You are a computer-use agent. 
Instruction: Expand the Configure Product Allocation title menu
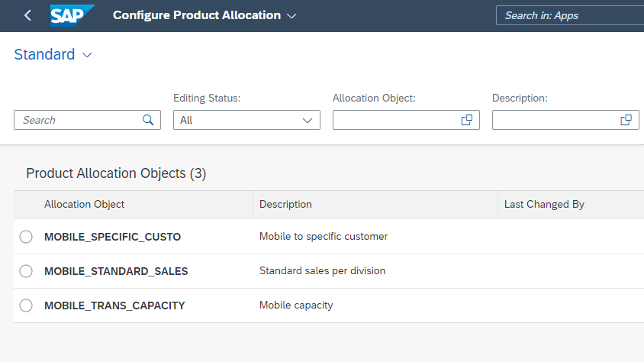click(291, 16)
